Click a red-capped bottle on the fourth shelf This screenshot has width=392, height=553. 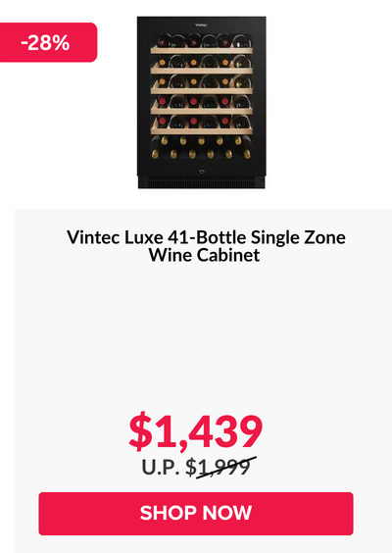click(193, 102)
